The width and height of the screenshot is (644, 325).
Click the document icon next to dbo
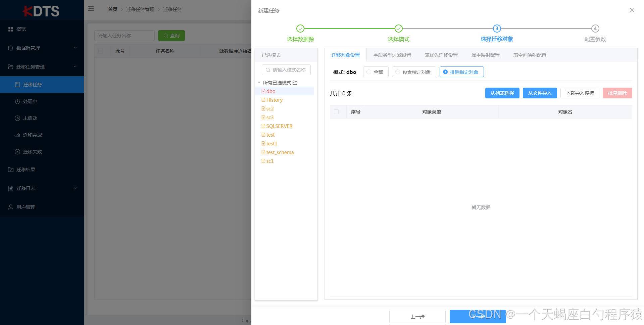263,91
